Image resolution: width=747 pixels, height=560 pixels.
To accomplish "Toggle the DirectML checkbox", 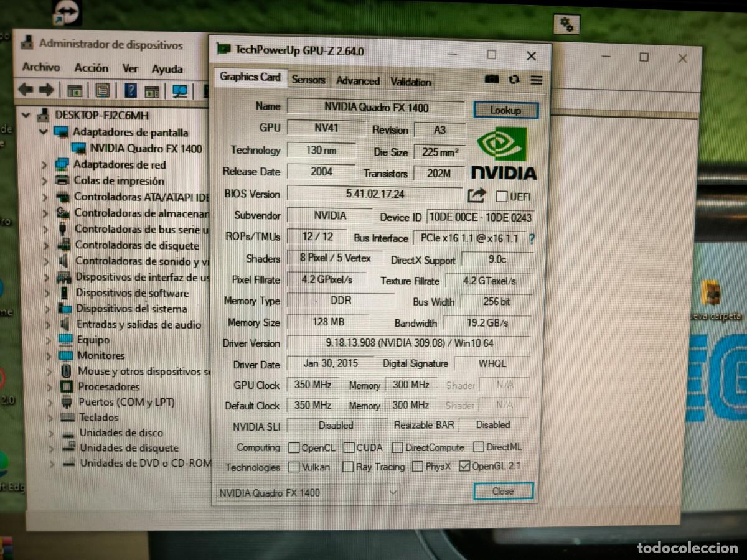I will (478, 447).
